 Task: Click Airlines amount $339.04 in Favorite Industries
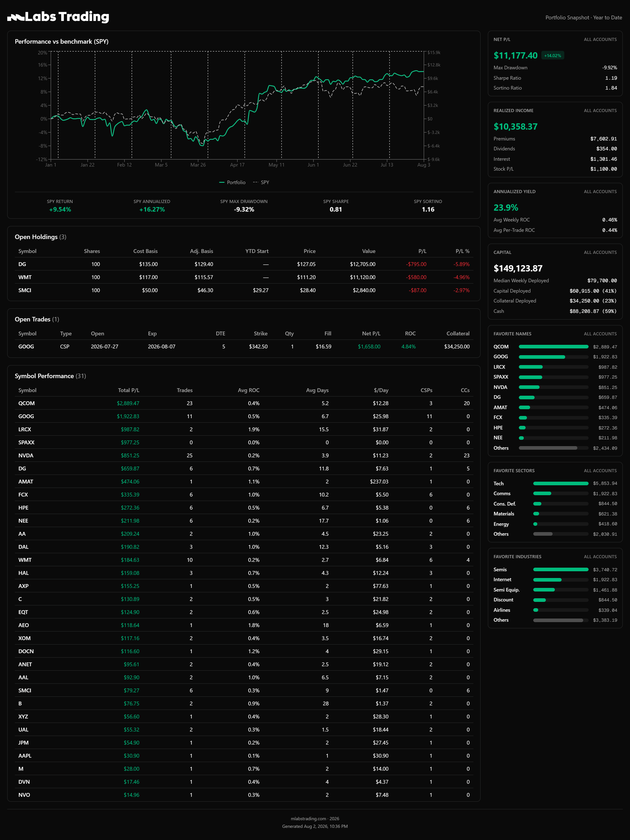point(607,610)
